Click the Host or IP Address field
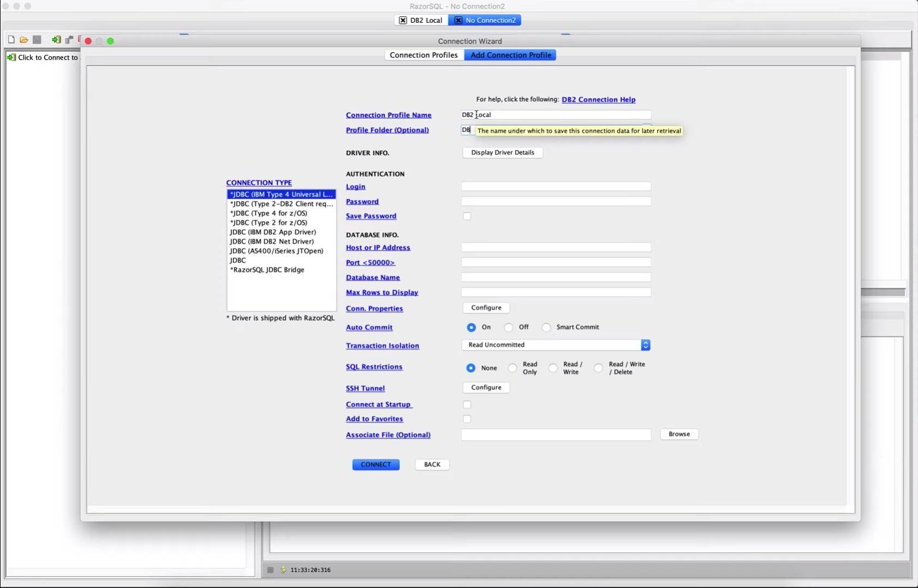918x588 pixels. click(x=556, y=247)
